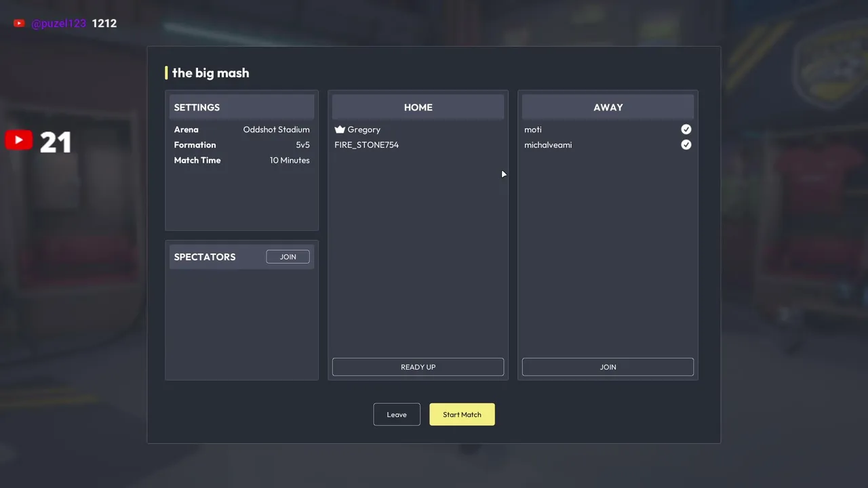The height and width of the screenshot is (488, 868).
Task: Click the AWAY team header
Action: [x=608, y=107]
